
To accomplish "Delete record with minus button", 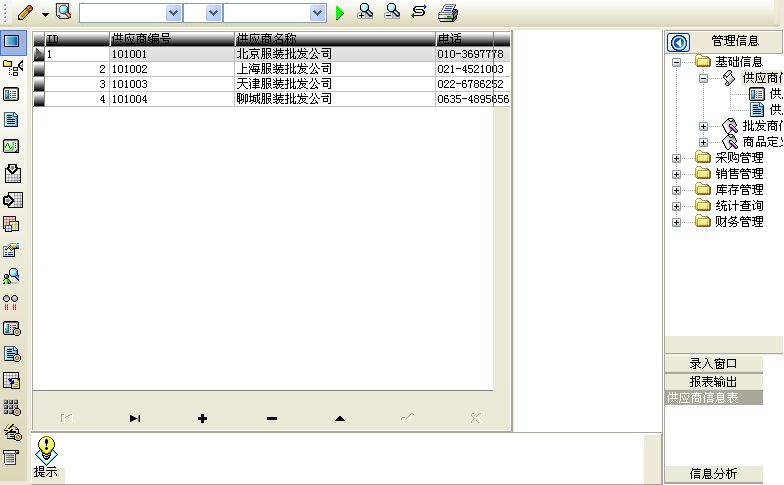I will click(x=272, y=418).
